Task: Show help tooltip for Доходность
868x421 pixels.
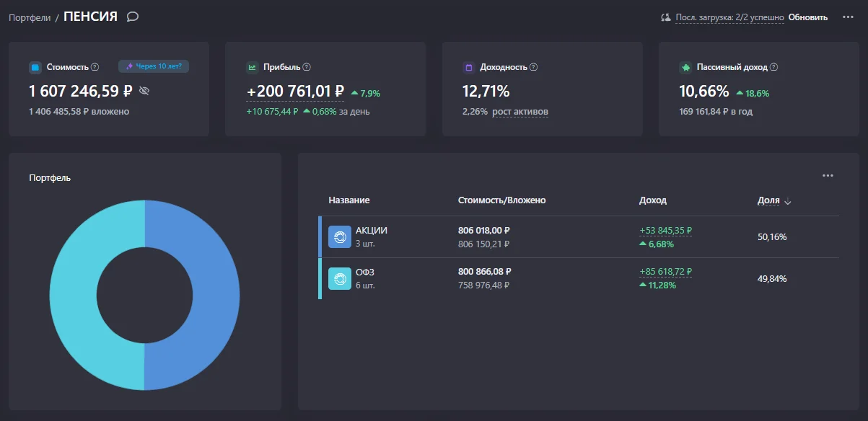Action: pos(534,67)
